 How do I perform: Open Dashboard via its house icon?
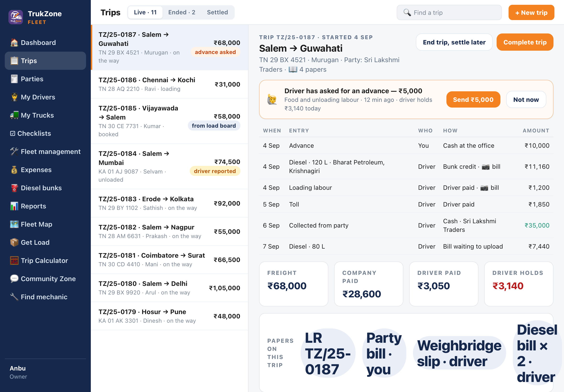pyautogui.click(x=14, y=43)
